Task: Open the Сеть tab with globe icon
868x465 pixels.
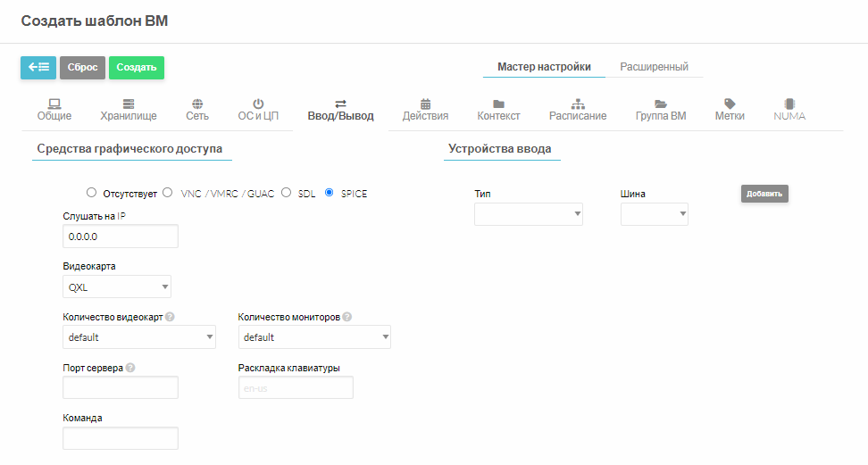Action: coord(197,110)
